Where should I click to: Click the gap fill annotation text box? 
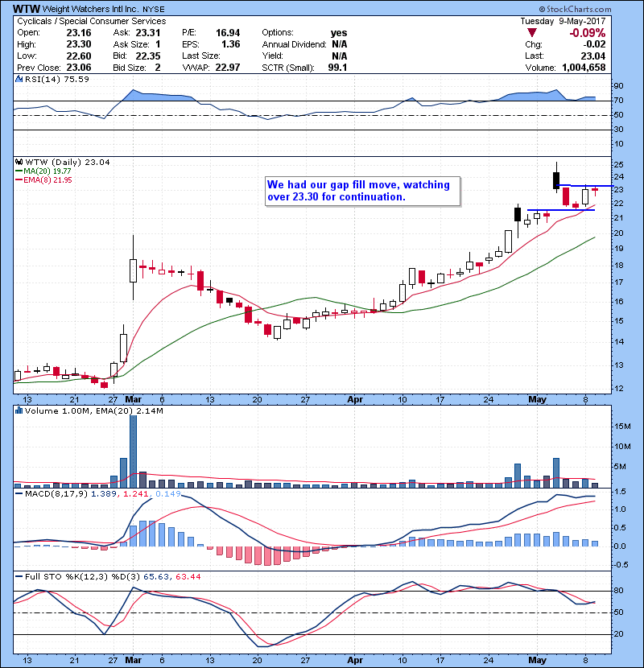pos(363,192)
